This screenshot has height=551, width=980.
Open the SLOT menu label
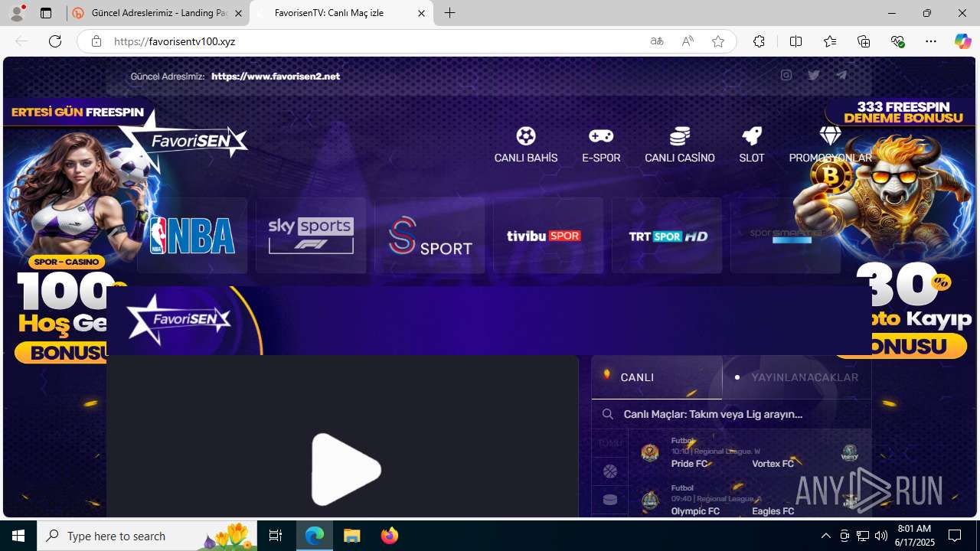click(752, 158)
